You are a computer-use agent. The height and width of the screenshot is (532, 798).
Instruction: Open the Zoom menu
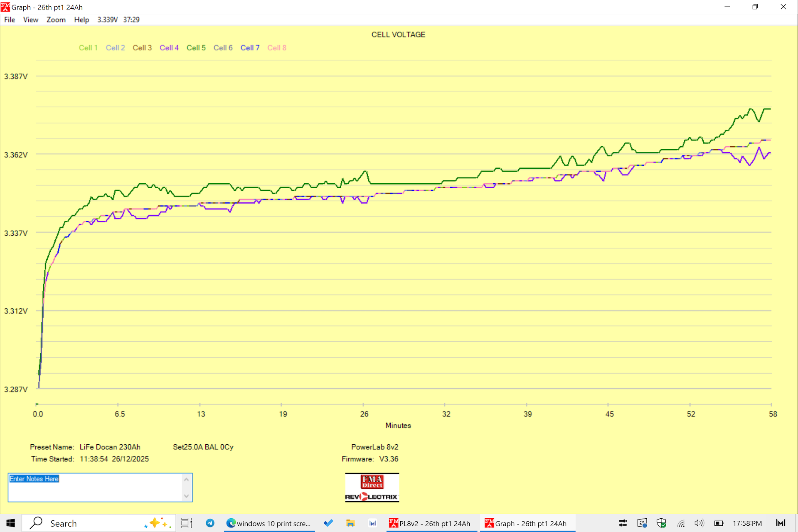56,20
